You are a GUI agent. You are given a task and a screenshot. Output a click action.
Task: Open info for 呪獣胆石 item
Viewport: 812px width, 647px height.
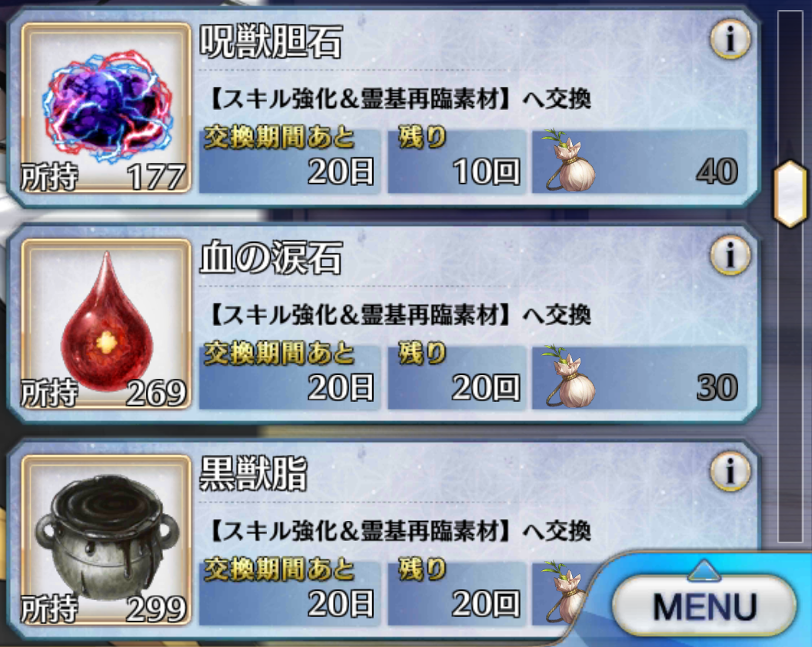pyautogui.click(x=730, y=39)
